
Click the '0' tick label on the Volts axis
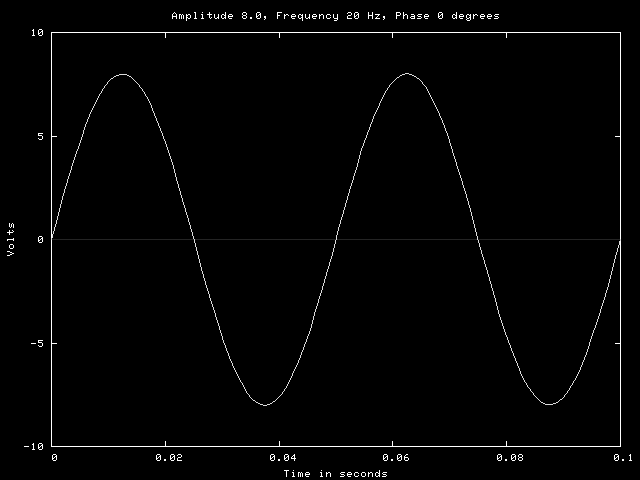coord(40,240)
